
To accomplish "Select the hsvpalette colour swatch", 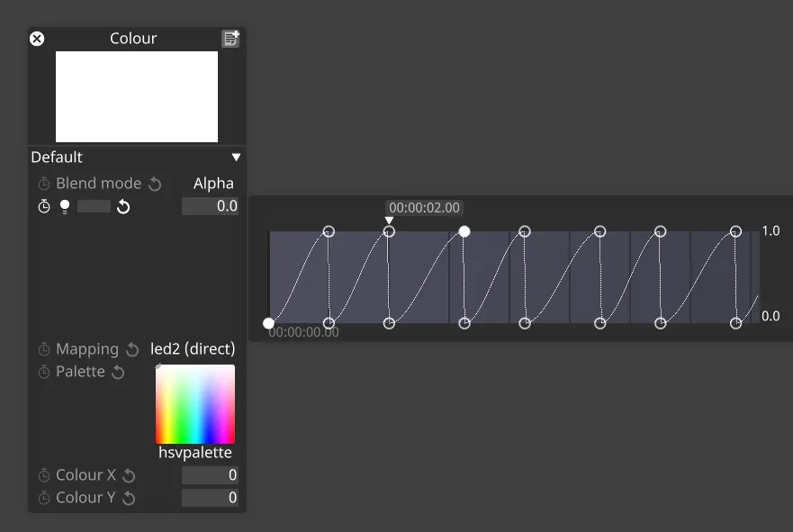I will (195, 403).
